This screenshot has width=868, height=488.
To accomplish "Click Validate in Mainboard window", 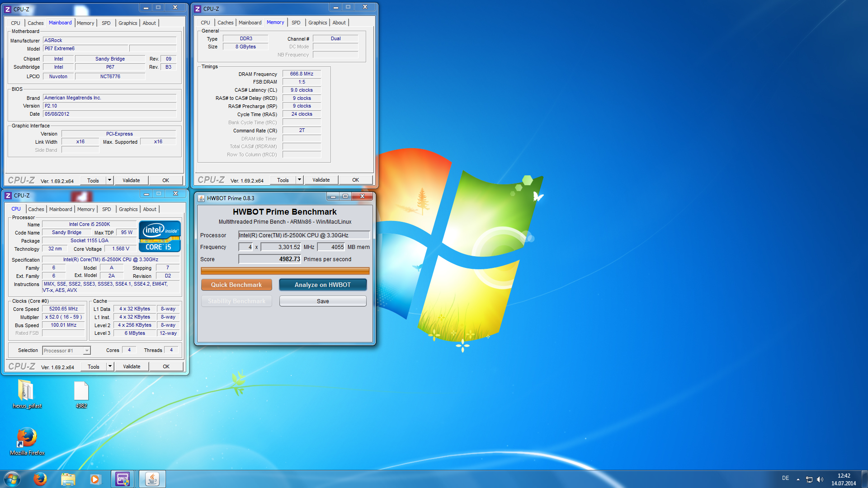I will coord(131,180).
